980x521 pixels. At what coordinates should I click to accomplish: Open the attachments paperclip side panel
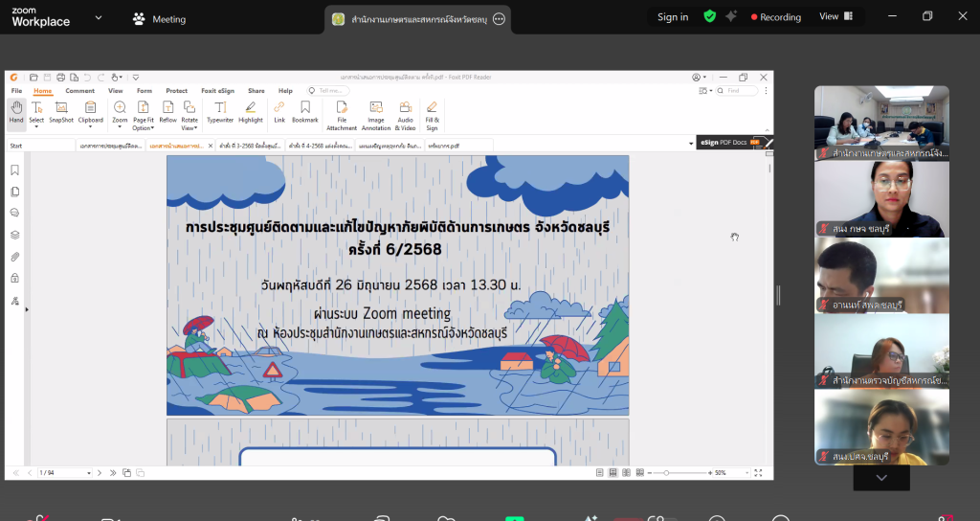14,257
